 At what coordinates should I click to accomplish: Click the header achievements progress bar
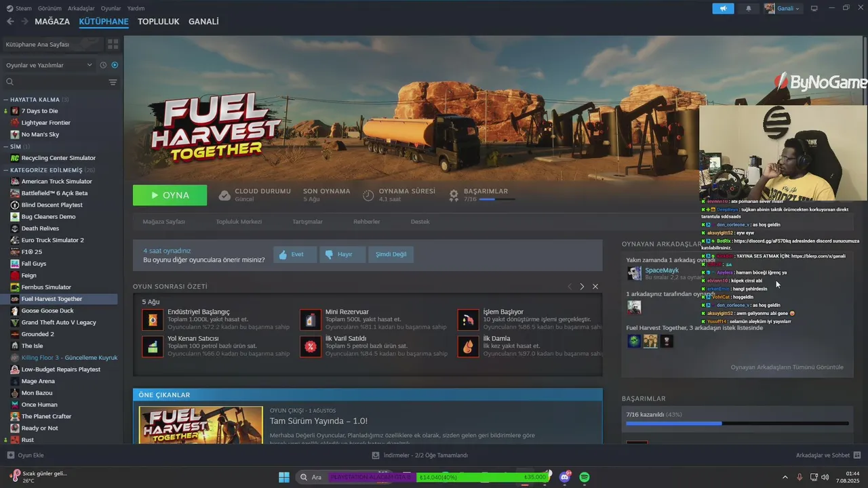(497, 199)
